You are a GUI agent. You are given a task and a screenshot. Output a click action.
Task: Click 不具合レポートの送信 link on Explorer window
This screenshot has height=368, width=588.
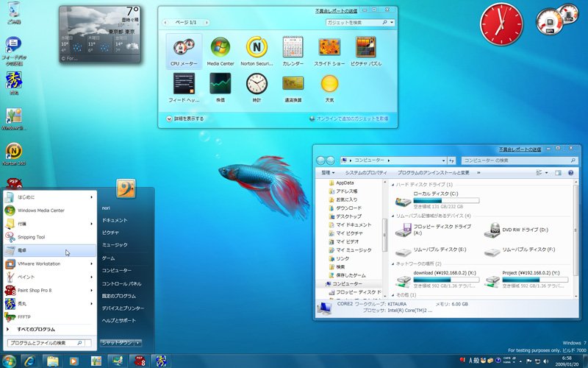pyautogui.click(x=520, y=149)
